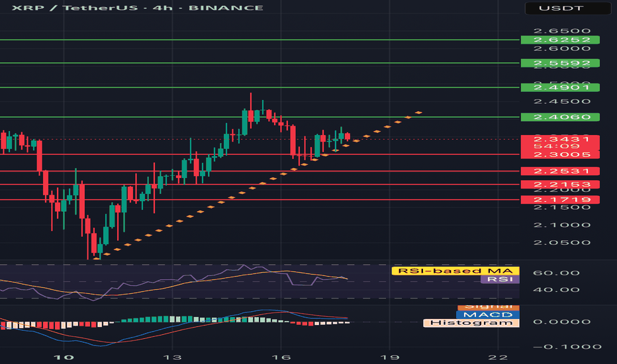Click the 40.00 RSI scale value
Screen dimensions: 617x364
(x=556, y=290)
